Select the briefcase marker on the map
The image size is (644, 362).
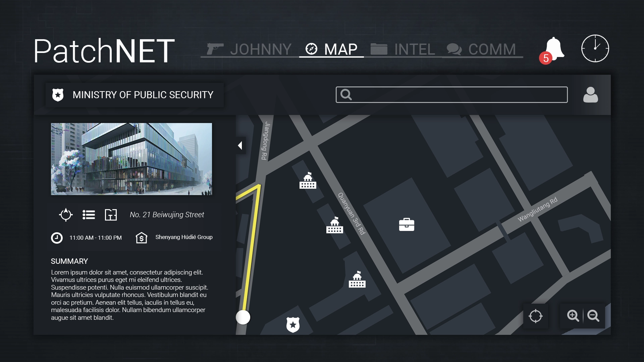click(407, 225)
